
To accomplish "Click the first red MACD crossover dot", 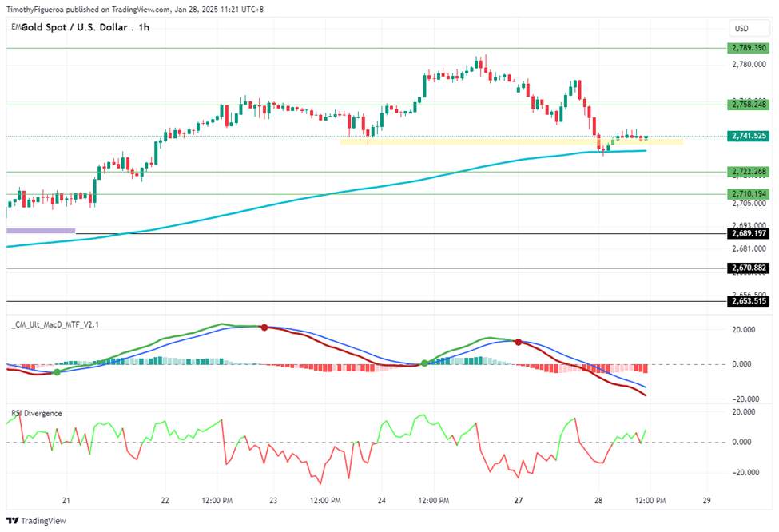I will point(264,328).
